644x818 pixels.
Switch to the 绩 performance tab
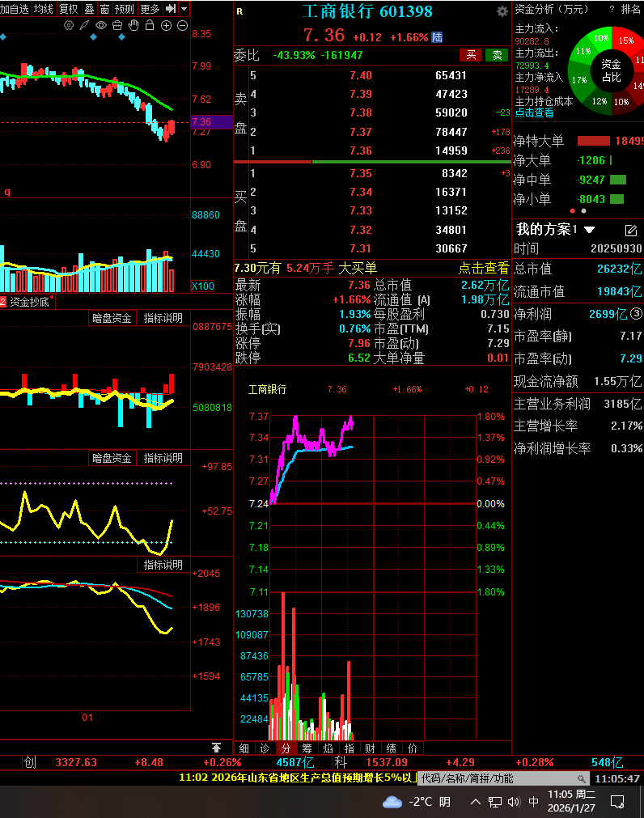392,748
